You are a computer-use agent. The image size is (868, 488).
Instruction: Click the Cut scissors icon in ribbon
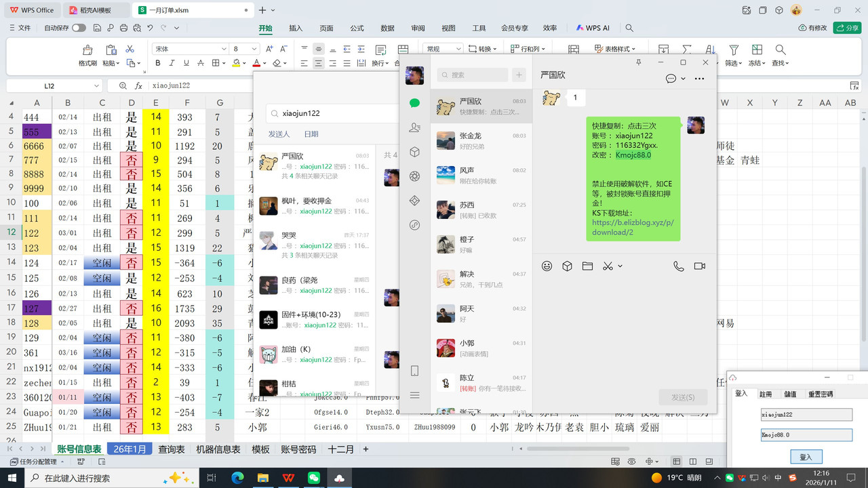pos(130,49)
